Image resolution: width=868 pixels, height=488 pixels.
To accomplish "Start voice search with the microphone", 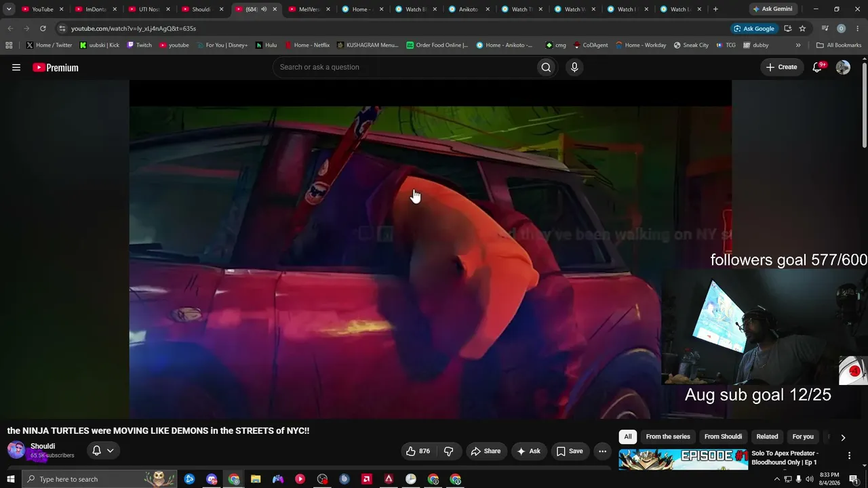I will [x=574, y=67].
